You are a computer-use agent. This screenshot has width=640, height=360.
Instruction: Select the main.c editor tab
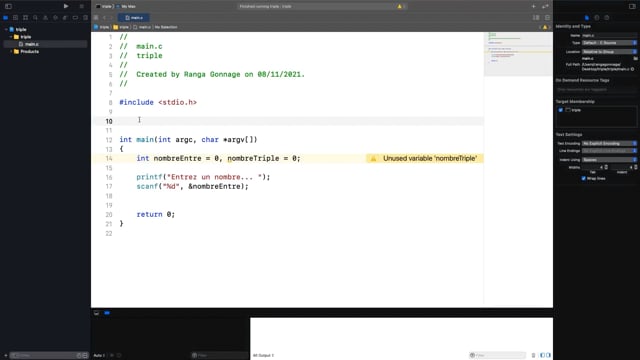[134, 18]
